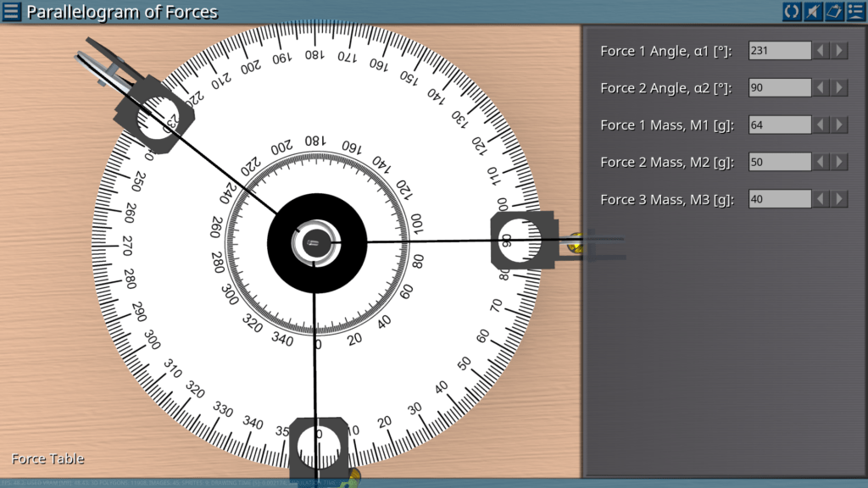Click the reset simulation icon
The image size is (868, 488).
tap(792, 12)
